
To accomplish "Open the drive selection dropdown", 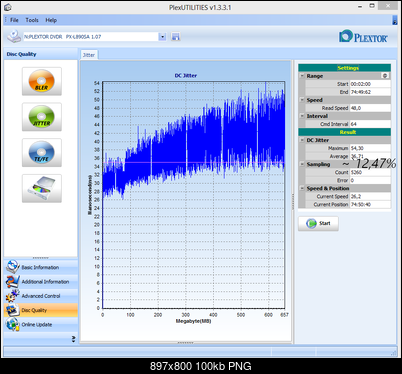I will (162, 37).
